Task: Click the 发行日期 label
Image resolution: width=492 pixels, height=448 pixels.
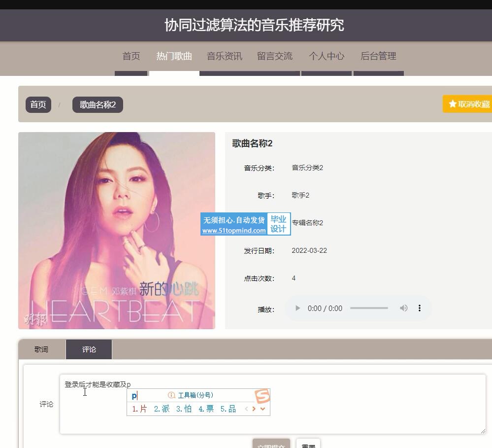Action: click(259, 251)
